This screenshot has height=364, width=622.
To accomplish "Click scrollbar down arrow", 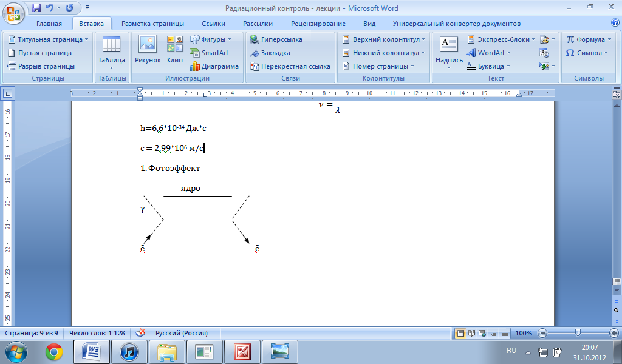I will [617, 291].
